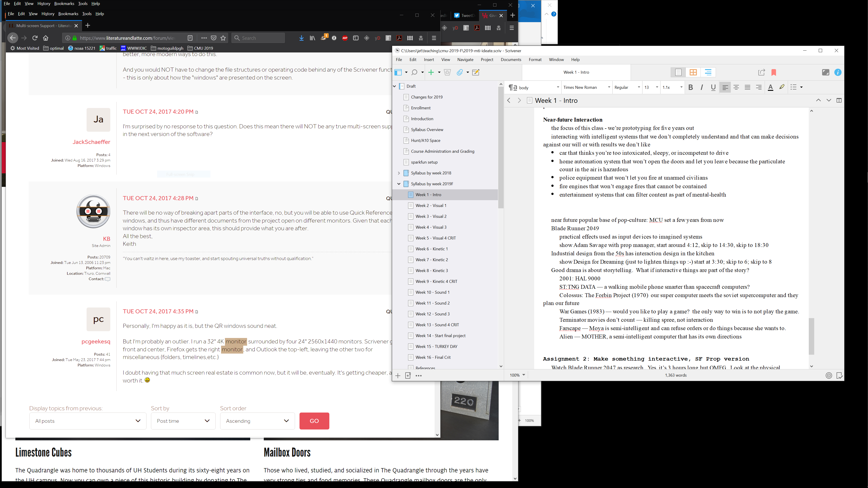This screenshot has width=868, height=488.
Task: Click the paperclip Insert attachment icon
Action: tap(460, 72)
